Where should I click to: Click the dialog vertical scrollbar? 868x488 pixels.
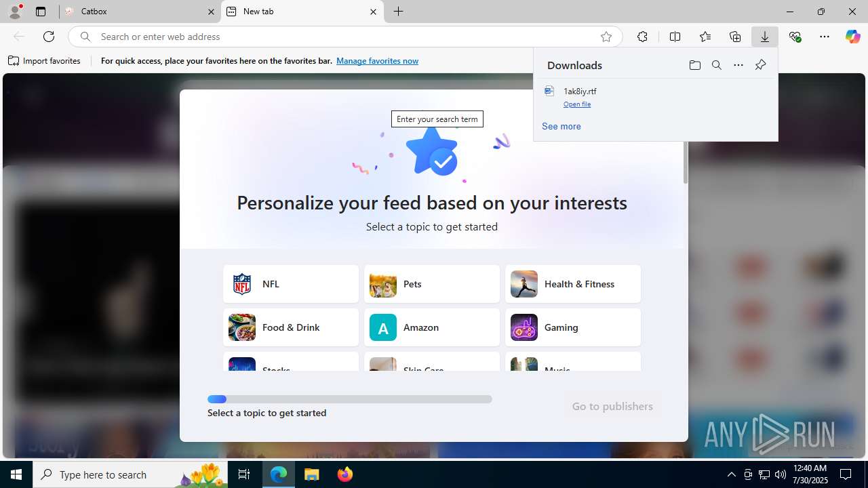[686, 163]
